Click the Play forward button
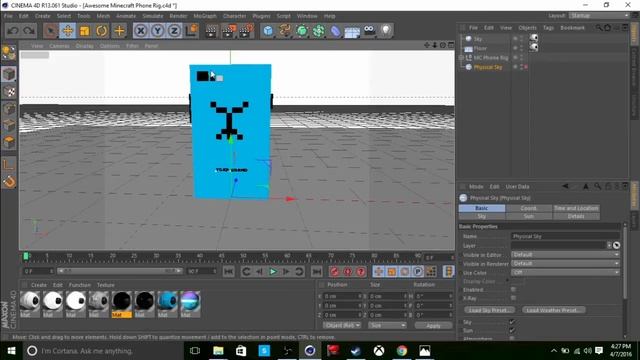Screen dimensions: 640x360 [x=273, y=271]
